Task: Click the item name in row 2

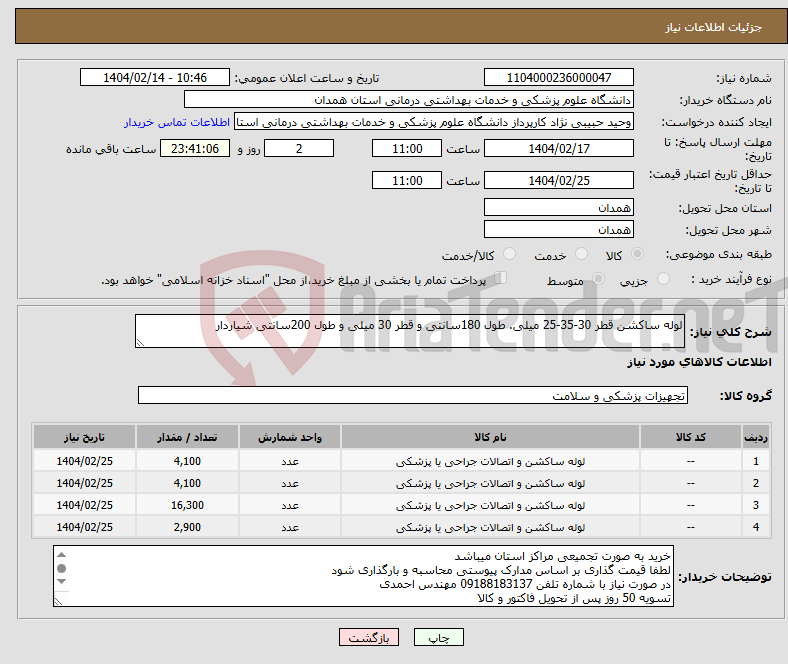Action: 490,483
